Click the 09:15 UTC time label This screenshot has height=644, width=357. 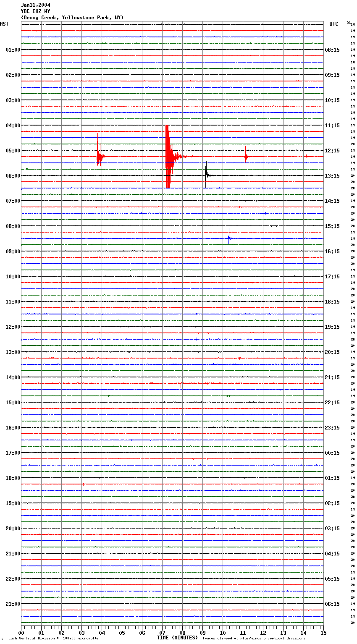(332, 75)
